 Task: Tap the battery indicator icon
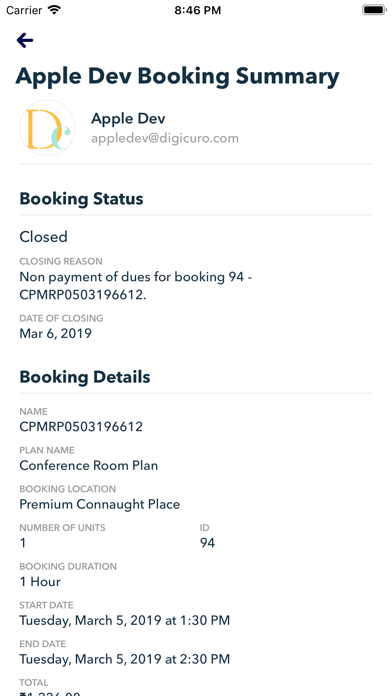(x=374, y=10)
